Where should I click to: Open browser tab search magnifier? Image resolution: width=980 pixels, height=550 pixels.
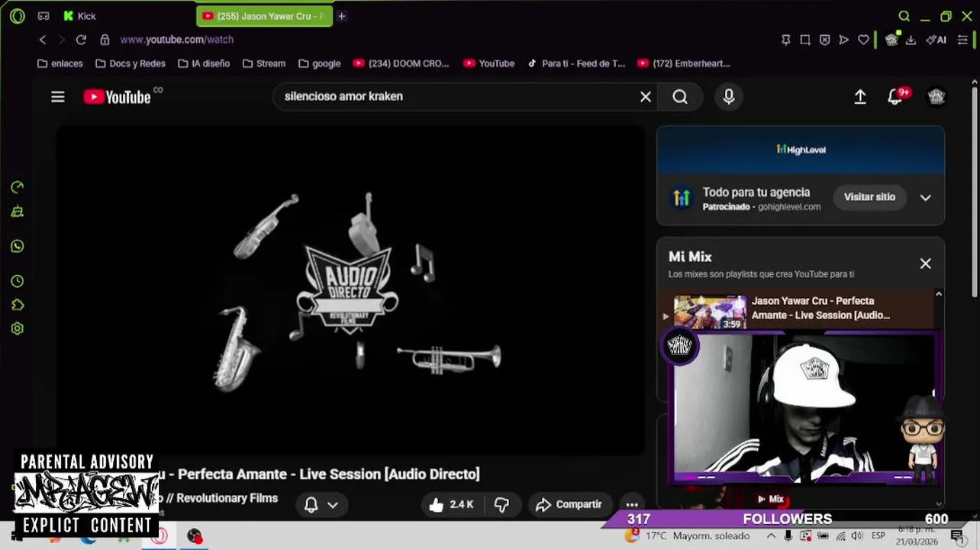(x=904, y=16)
